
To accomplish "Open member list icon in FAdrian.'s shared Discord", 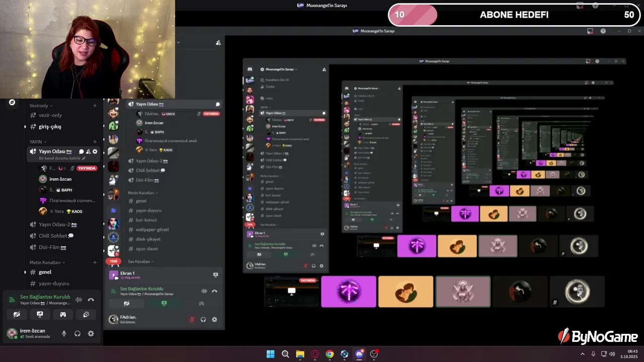I will tap(218, 43).
